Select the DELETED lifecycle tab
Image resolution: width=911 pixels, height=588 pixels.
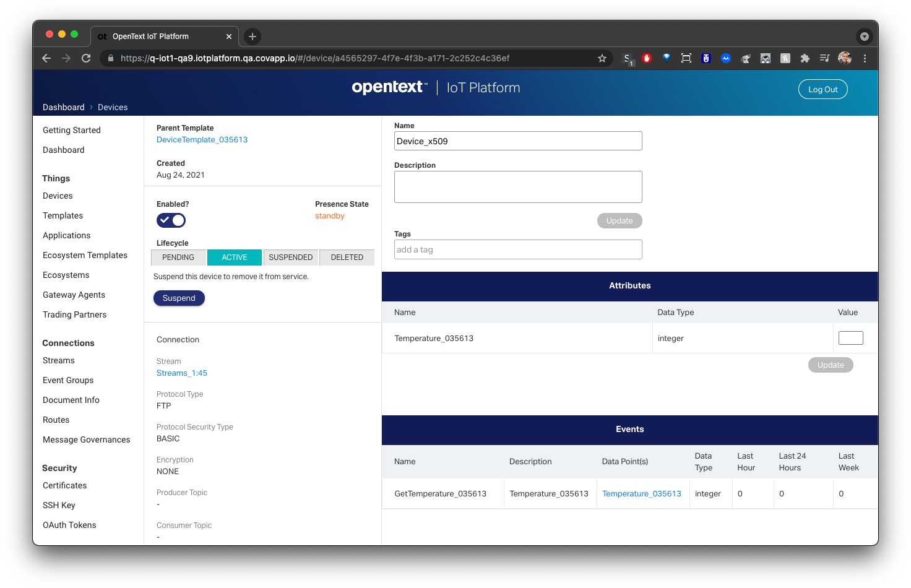point(347,257)
